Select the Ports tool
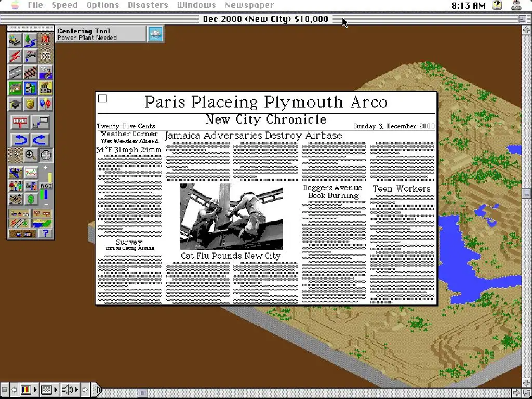Viewport: 532px width, 399px height. click(x=46, y=72)
